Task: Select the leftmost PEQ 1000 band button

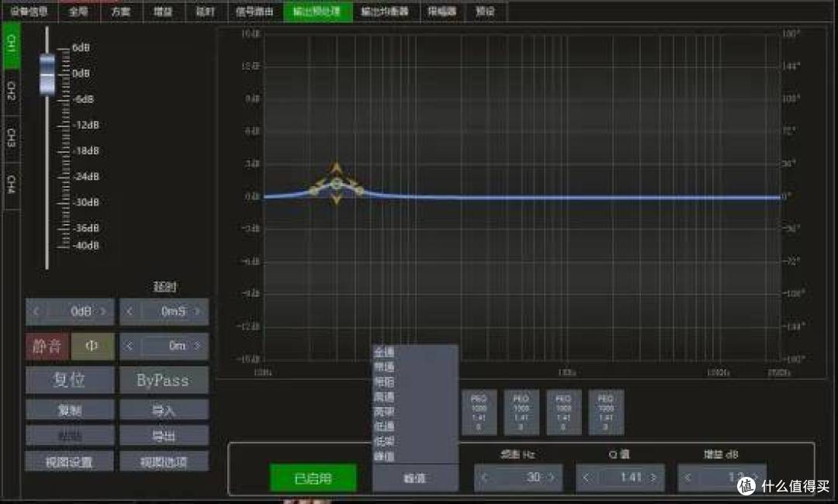Action: click(x=479, y=413)
